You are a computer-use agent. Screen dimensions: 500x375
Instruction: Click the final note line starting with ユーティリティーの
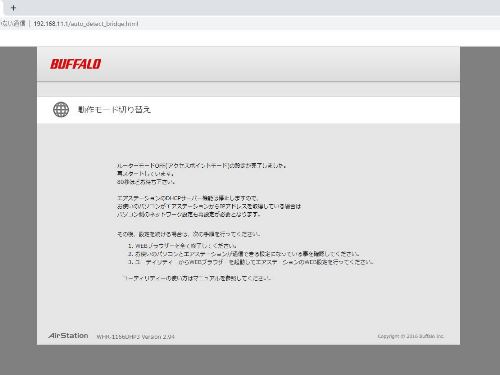click(197, 278)
